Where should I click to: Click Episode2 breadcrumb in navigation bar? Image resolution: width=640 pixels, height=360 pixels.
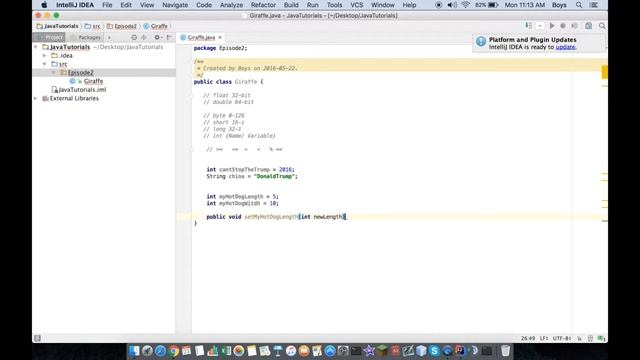(x=122, y=26)
